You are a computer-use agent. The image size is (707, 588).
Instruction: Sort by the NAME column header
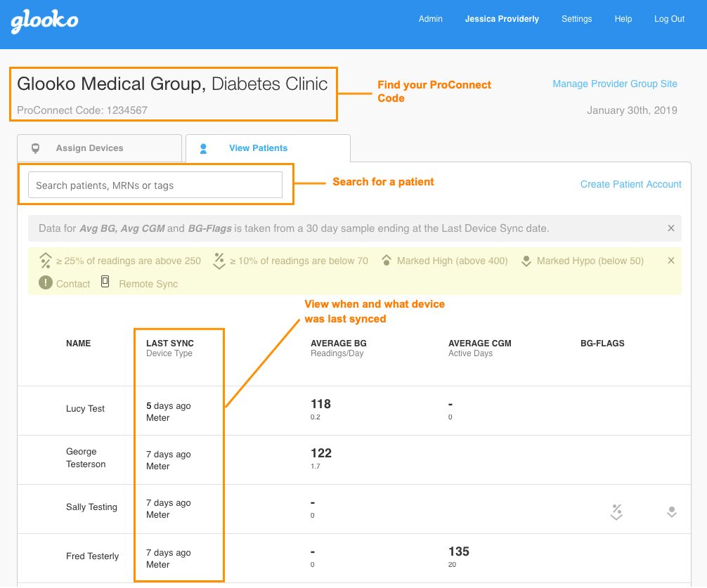point(79,344)
